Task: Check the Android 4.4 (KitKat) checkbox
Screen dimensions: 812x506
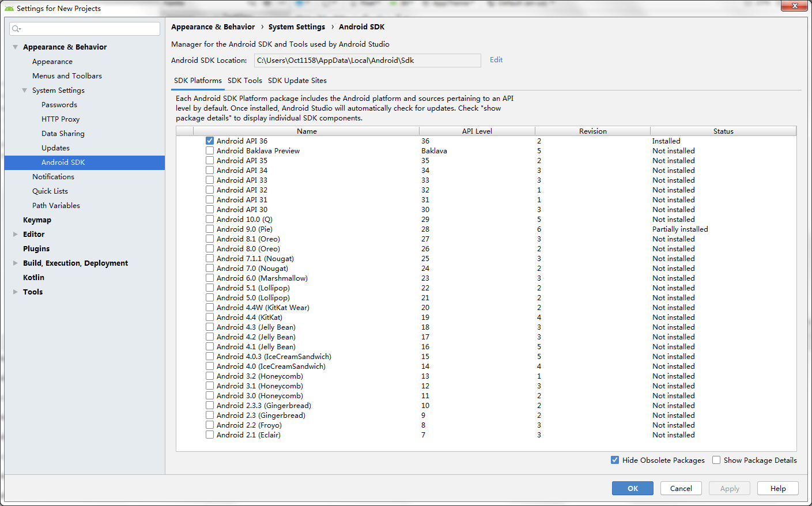Action: point(210,317)
